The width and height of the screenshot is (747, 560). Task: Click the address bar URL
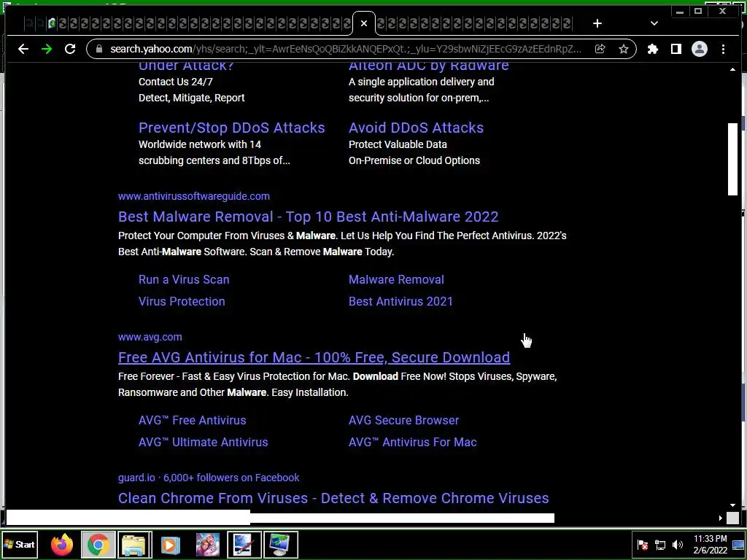(345, 49)
